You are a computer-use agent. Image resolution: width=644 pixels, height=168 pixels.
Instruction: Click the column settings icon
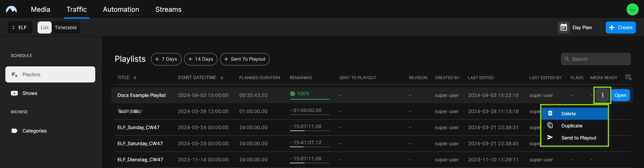(x=628, y=77)
